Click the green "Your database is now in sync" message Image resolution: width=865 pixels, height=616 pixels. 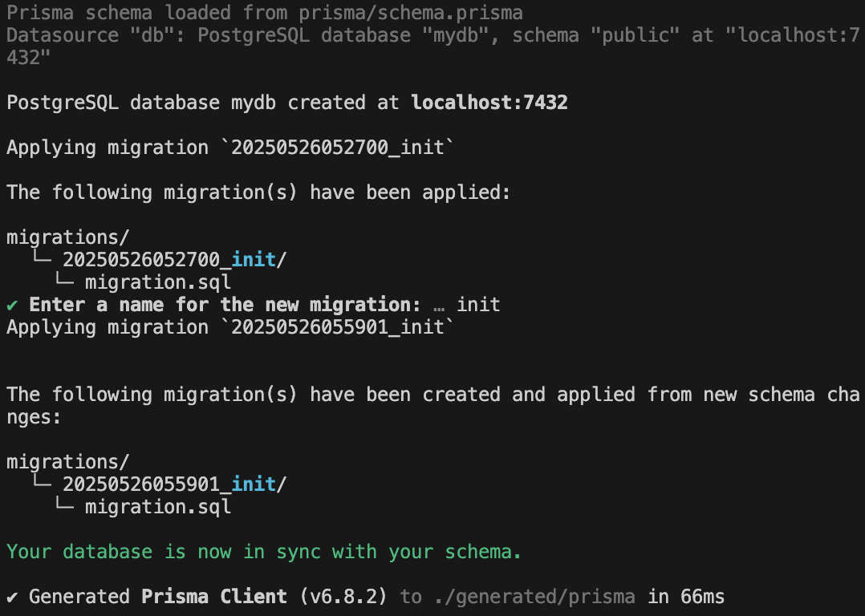[264, 552]
